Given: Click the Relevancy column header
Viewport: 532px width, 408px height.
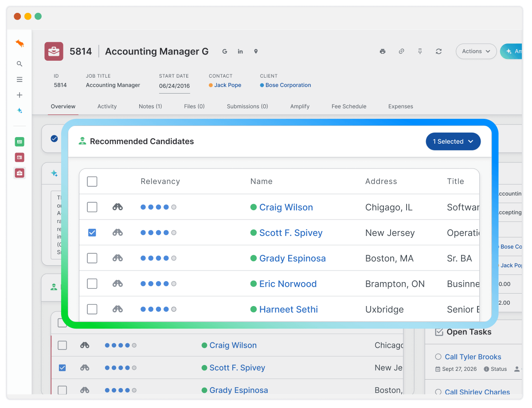Looking at the screenshot, I should [160, 181].
